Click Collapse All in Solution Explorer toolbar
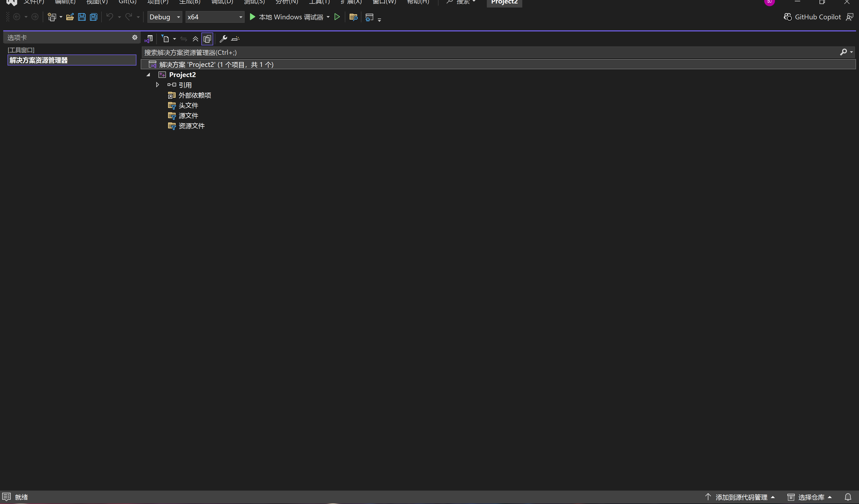Image resolution: width=859 pixels, height=504 pixels. tap(195, 39)
